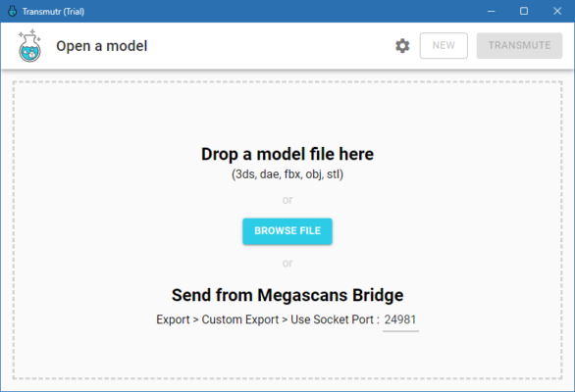Maximize the Transmutr window
This screenshot has height=392, width=575.
click(524, 11)
